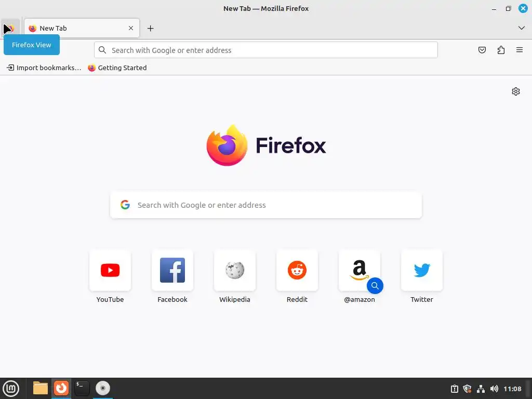Open the hamburger application menu
The width and height of the screenshot is (532, 399).
(520, 50)
